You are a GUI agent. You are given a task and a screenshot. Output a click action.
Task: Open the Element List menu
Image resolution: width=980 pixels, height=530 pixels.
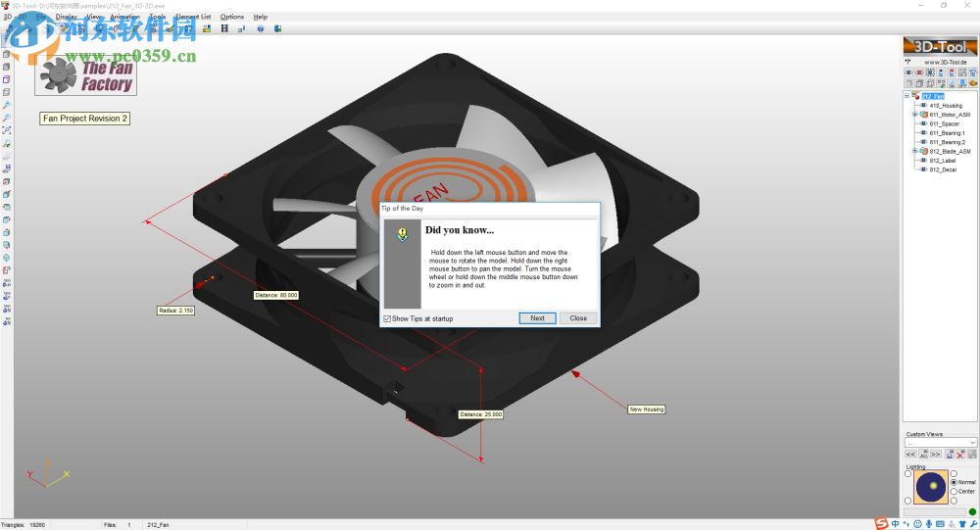click(x=193, y=17)
